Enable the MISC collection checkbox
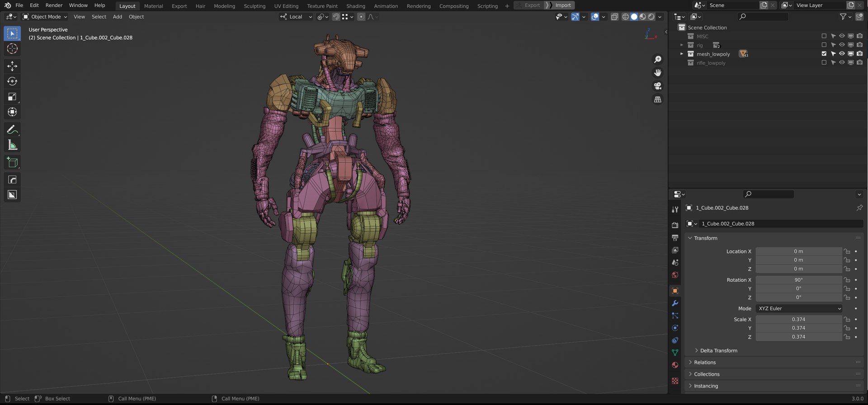This screenshot has width=868, height=405. pyautogui.click(x=824, y=36)
